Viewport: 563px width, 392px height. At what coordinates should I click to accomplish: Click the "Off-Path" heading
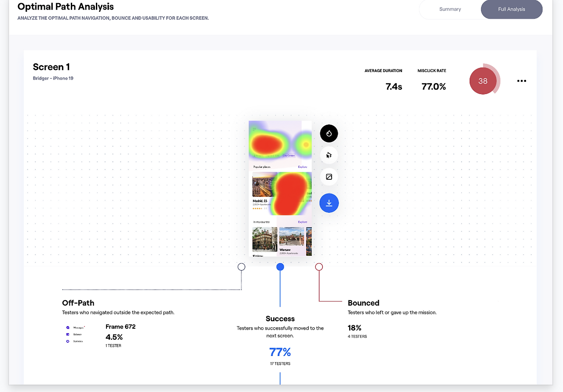(78, 303)
